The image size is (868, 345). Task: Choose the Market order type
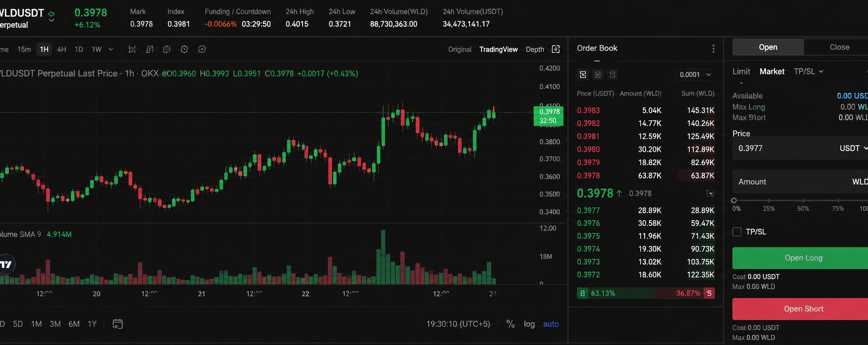click(772, 71)
